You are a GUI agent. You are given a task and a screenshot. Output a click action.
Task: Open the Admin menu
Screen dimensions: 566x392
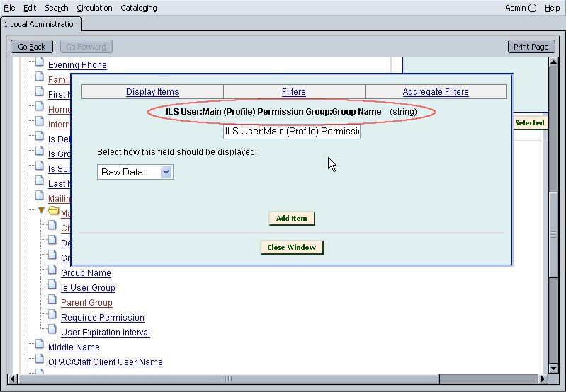[x=520, y=8]
